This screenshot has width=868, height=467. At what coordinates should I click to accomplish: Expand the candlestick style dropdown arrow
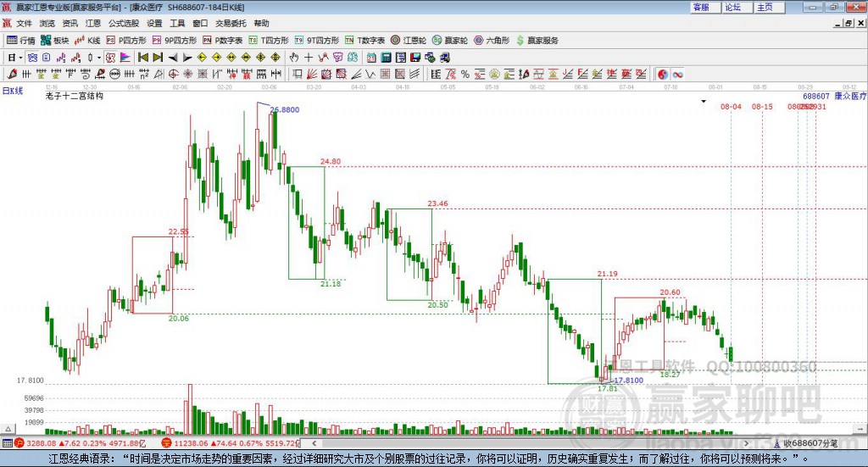pyautogui.click(x=99, y=58)
